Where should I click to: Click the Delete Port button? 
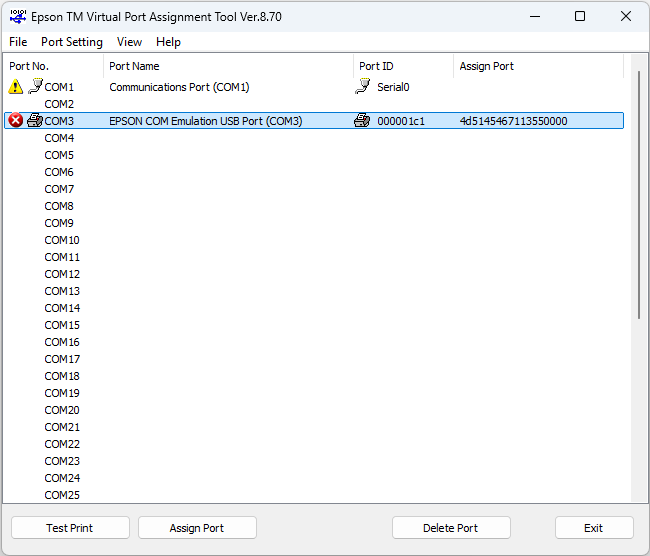pyautogui.click(x=451, y=528)
